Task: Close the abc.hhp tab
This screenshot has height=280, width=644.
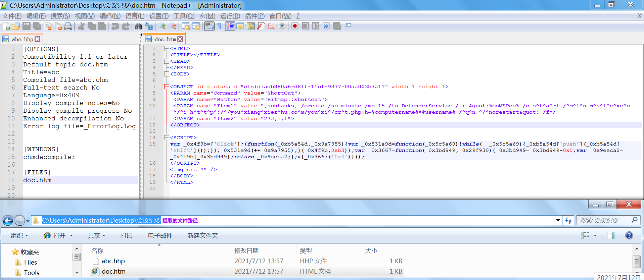Action: pyautogui.click(x=38, y=39)
